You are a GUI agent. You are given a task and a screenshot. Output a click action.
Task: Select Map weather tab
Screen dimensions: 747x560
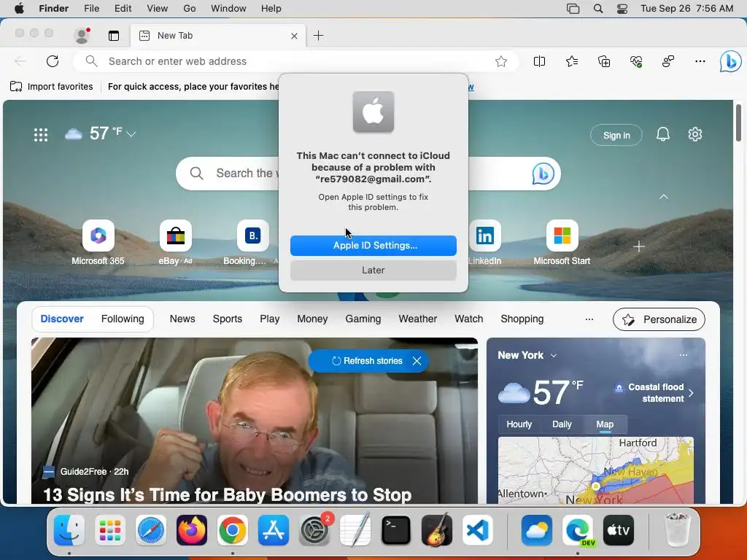(x=605, y=424)
